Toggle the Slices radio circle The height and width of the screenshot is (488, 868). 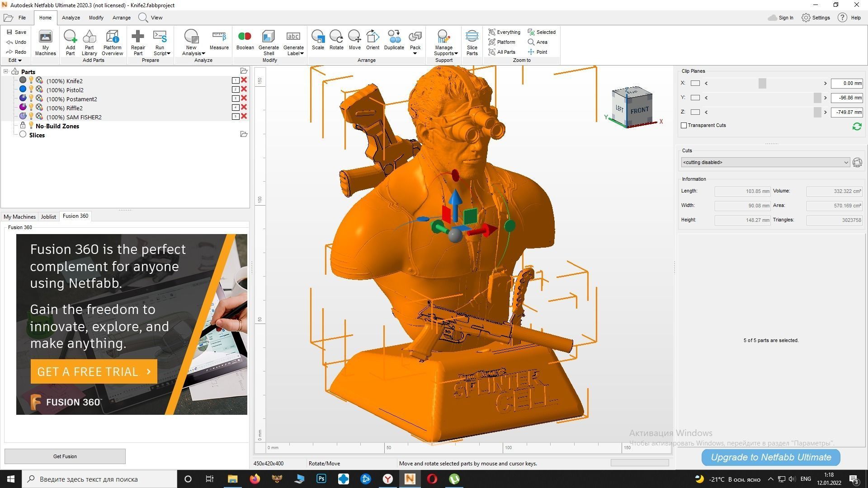point(23,135)
